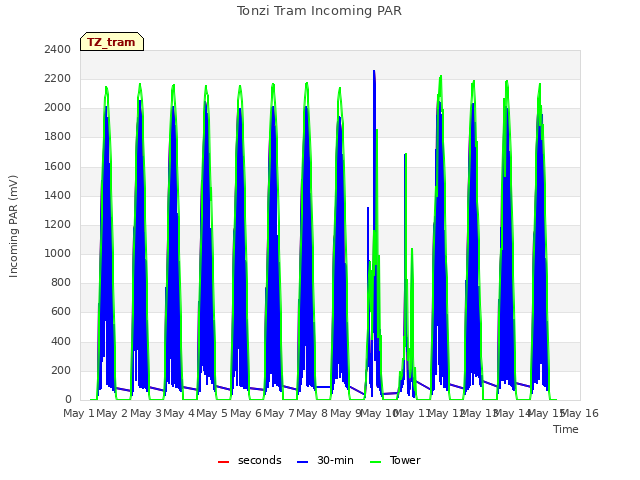Click the Time axis label
Screen dimensions: 640x480
566,429
